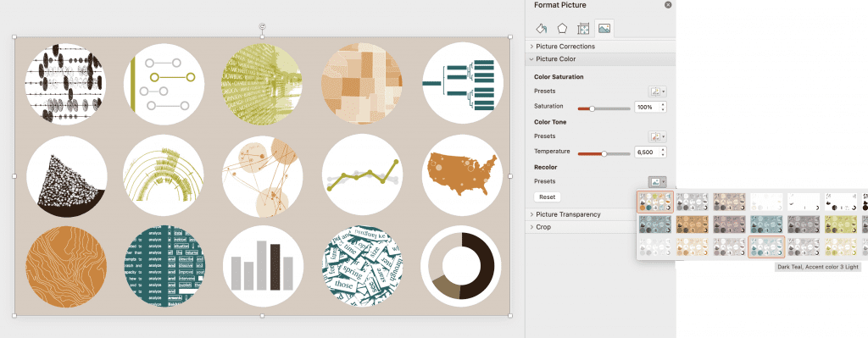Click the Temperature slider handle
The height and width of the screenshot is (338, 868).
point(604,154)
